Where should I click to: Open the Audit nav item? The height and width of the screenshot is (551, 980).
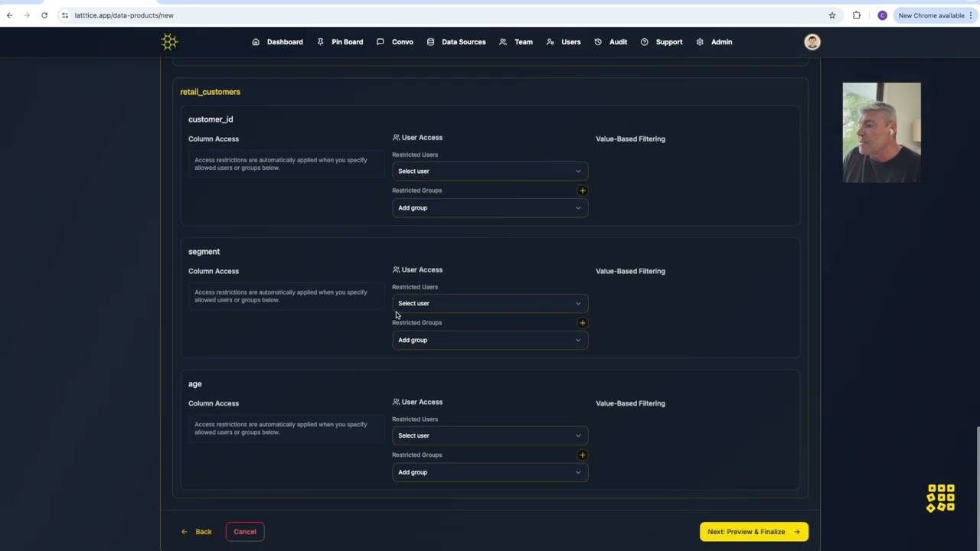coord(611,42)
